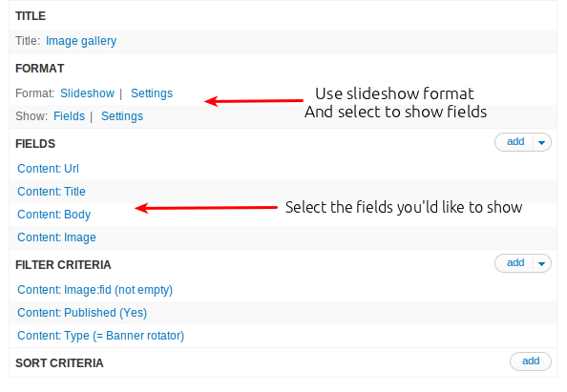This screenshot has width=567, height=392.
Task: Click the FIELDS section heading
Action: tap(35, 144)
